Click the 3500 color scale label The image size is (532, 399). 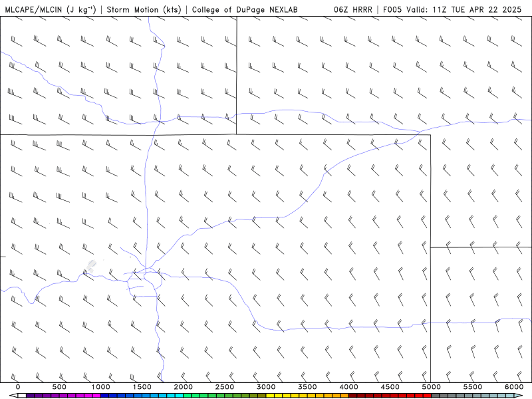(x=307, y=387)
